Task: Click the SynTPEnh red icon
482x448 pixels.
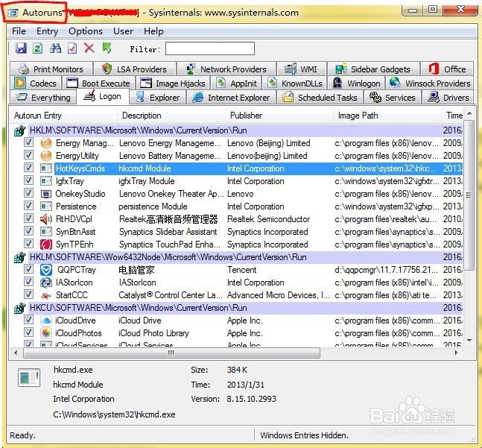Action: point(46,244)
